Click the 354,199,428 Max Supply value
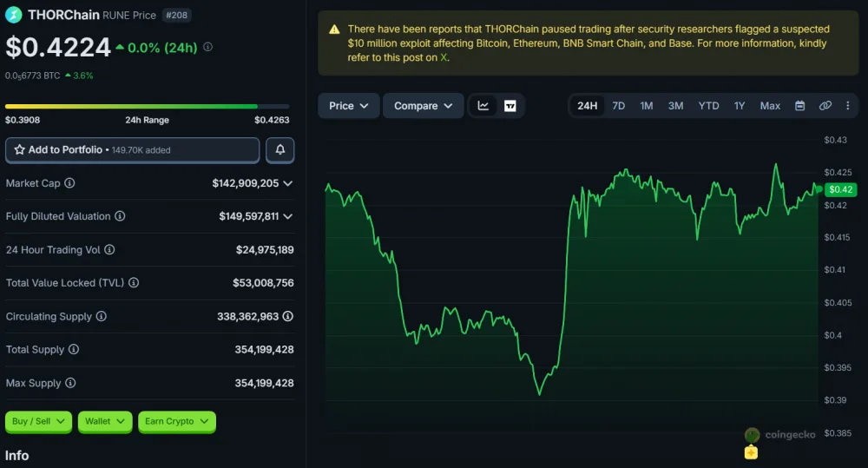 264,383
